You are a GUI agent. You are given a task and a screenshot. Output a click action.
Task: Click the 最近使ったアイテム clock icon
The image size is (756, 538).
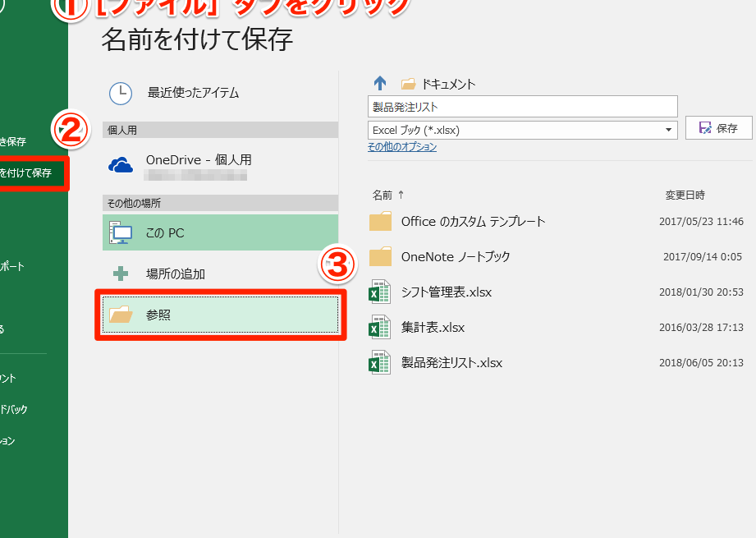[121, 93]
